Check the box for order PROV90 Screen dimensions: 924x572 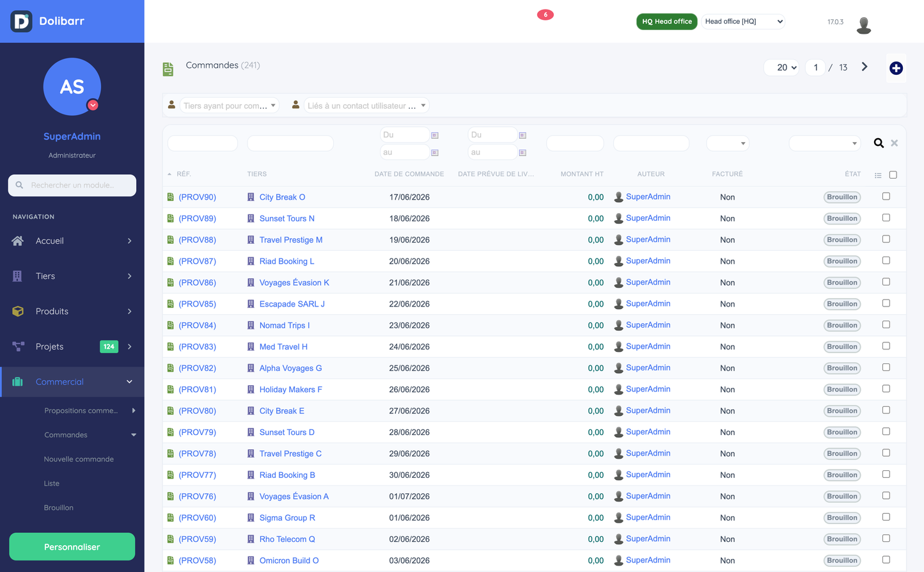886,196
